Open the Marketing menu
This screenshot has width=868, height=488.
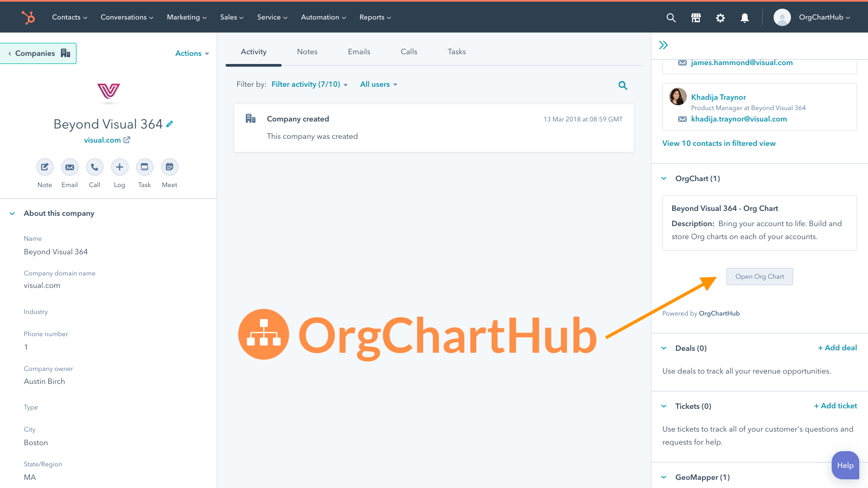click(x=187, y=17)
